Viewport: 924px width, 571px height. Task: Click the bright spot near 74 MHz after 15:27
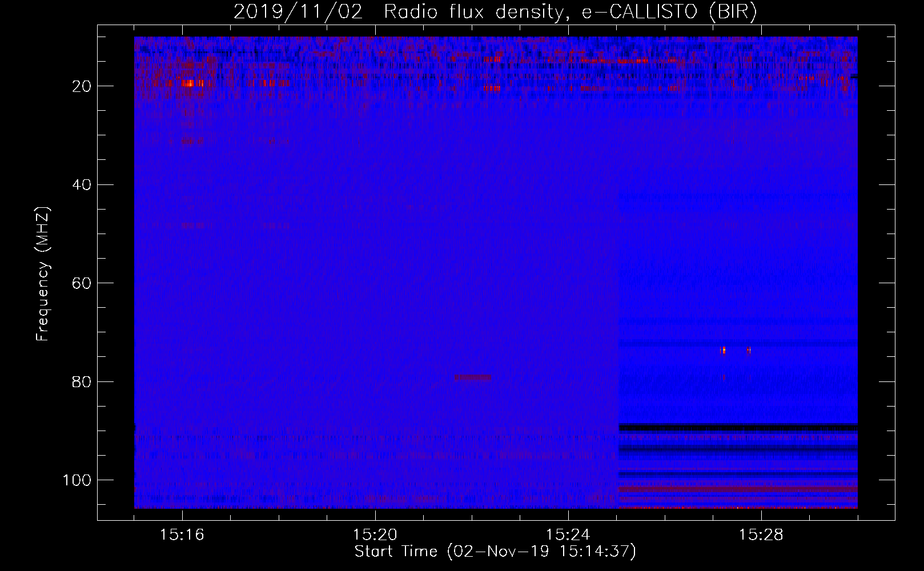724,350
